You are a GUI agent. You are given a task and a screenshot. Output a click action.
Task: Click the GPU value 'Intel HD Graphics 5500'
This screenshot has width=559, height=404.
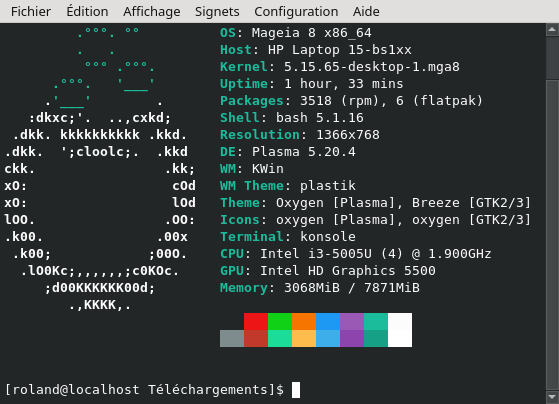tap(348, 271)
